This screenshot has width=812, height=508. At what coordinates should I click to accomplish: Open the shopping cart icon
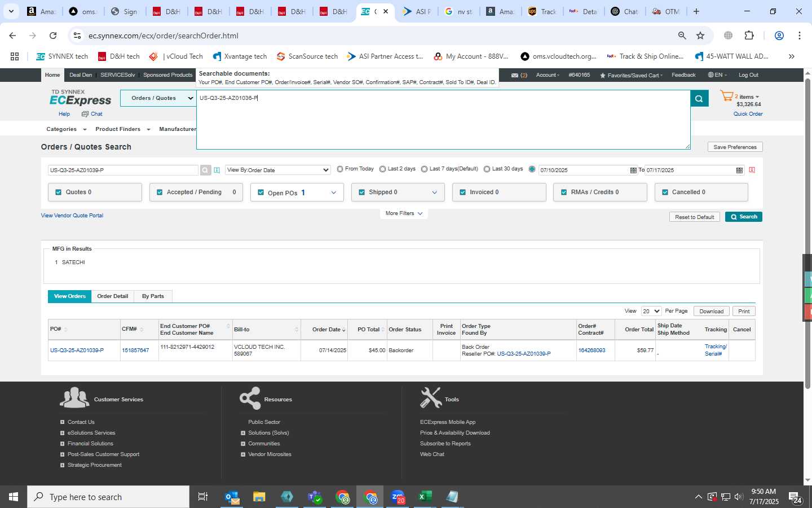tap(727, 97)
